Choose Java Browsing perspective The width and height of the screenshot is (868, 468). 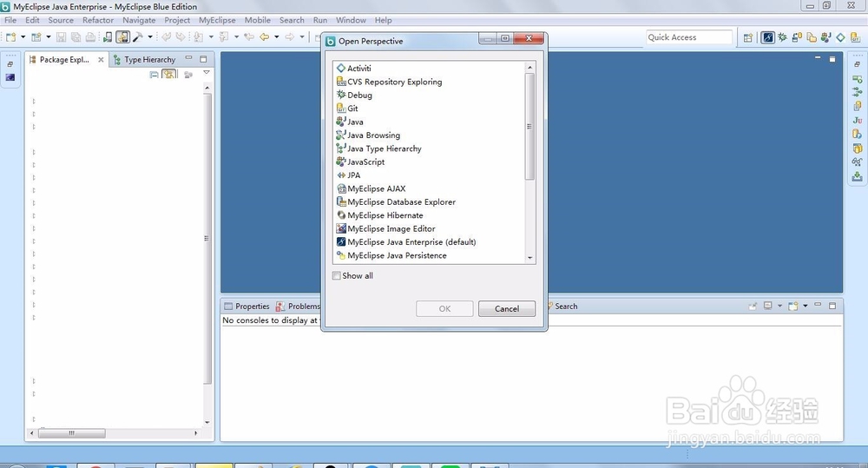click(x=368, y=135)
